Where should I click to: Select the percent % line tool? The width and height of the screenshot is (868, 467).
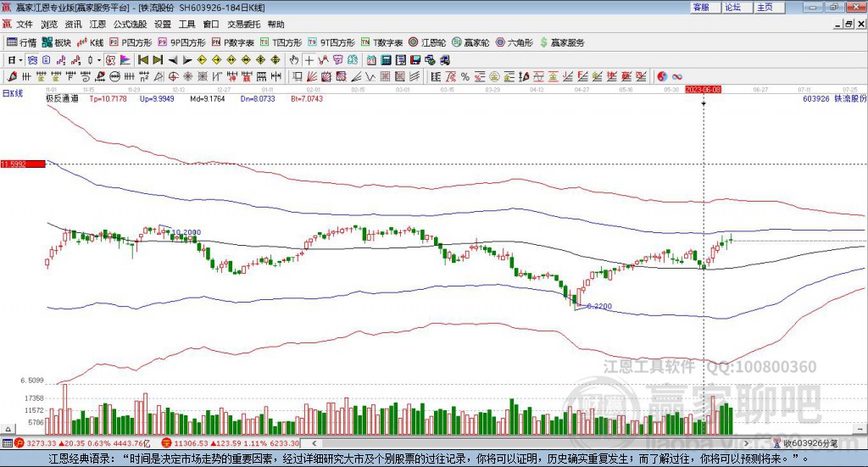click(465, 76)
